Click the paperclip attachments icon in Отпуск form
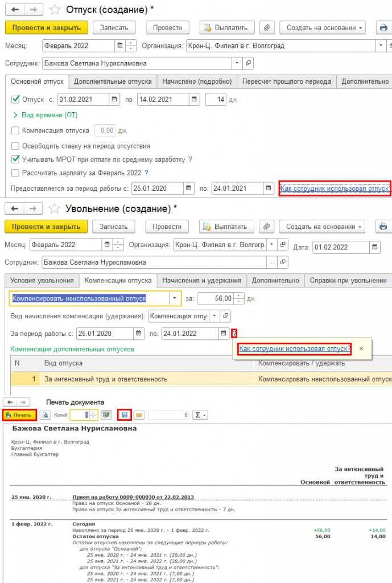The width and height of the screenshot is (392, 583). click(x=267, y=27)
